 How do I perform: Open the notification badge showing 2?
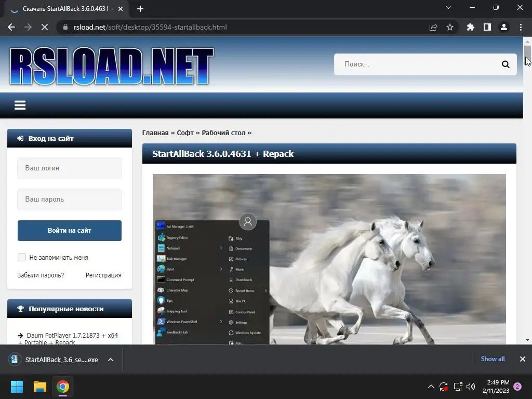tap(517, 387)
